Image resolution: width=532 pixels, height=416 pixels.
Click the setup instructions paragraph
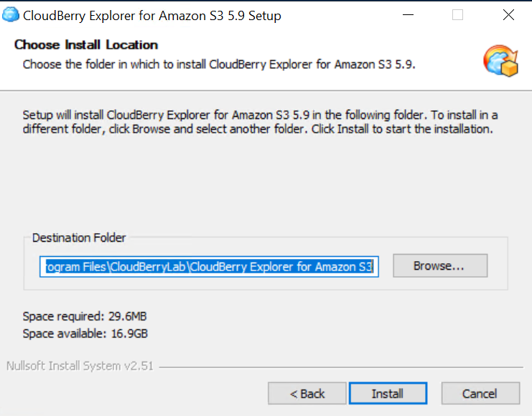click(258, 122)
